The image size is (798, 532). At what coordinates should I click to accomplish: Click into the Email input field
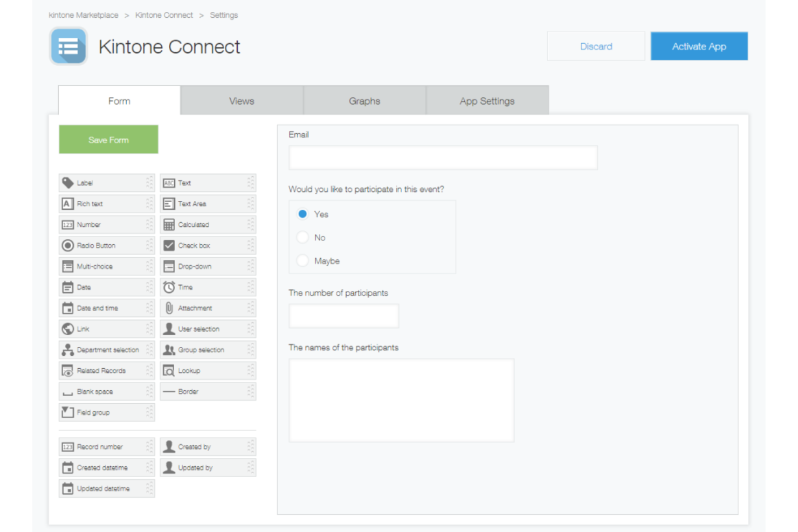443,158
